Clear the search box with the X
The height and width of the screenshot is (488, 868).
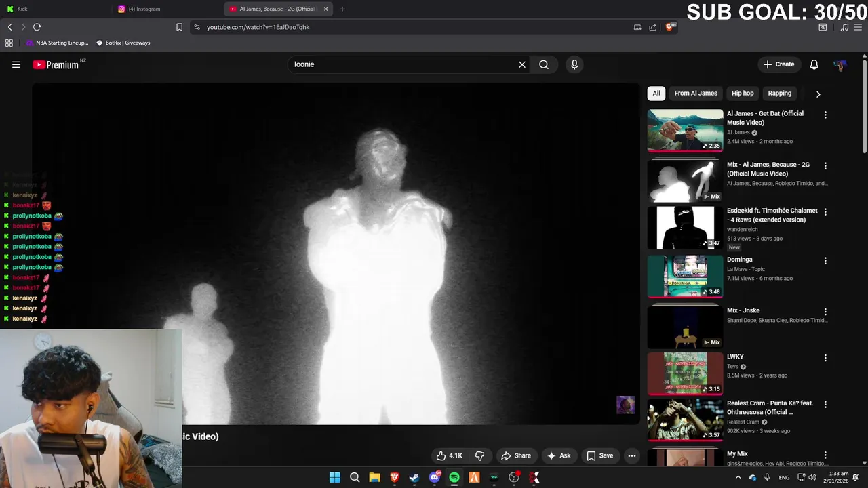pyautogui.click(x=522, y=64)
